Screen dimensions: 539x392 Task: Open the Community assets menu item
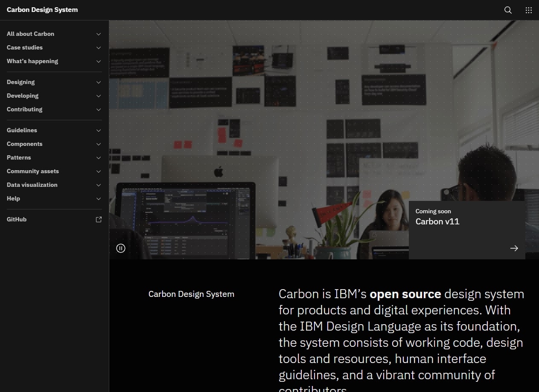54,171
